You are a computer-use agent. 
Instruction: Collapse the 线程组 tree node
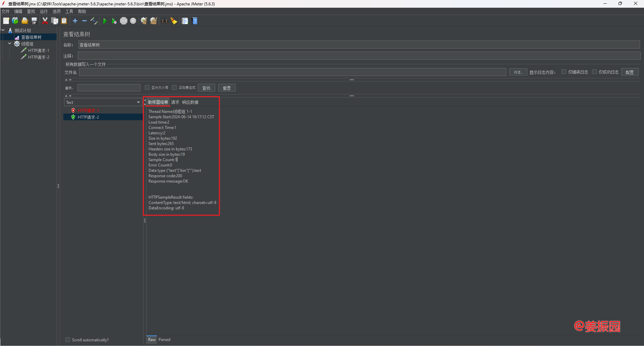[10, 44]
